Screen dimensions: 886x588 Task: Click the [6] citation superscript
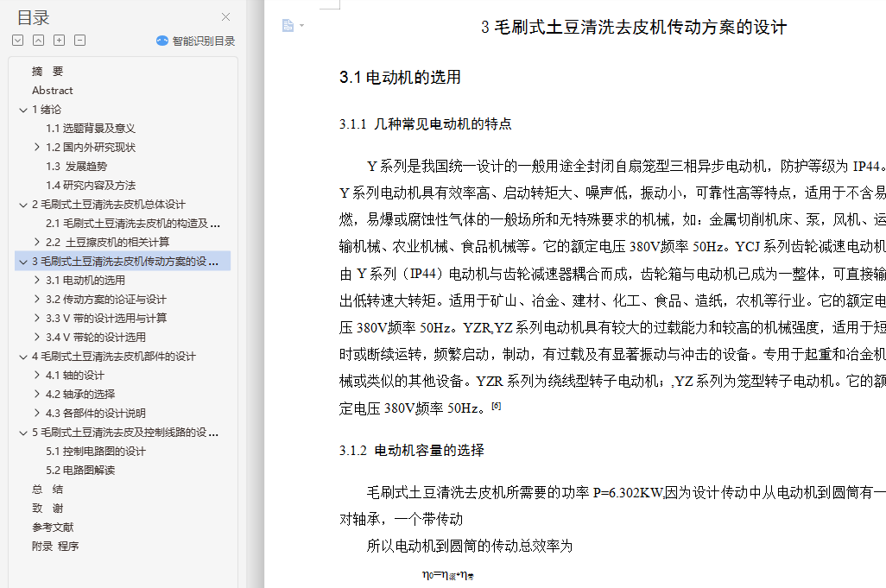[497, 406]
